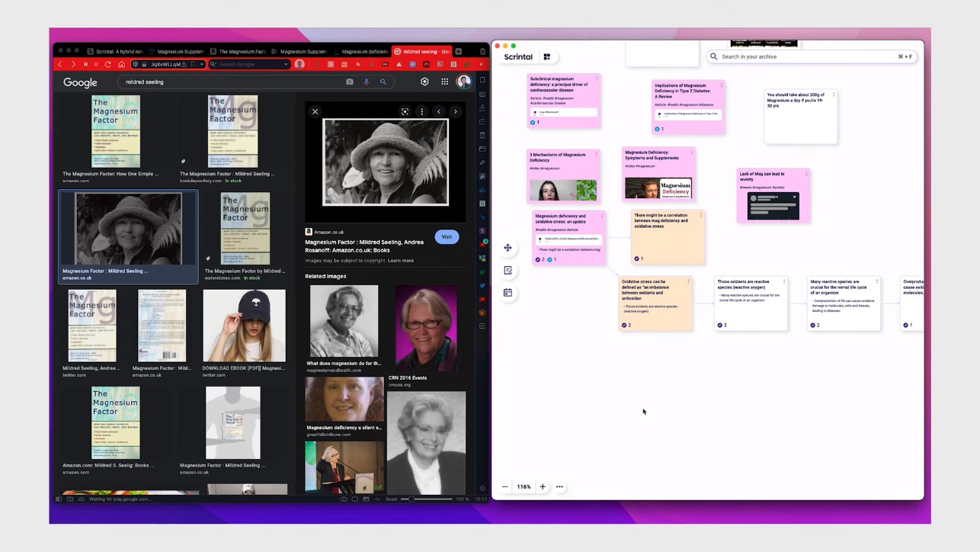980x552 pixels.
Task: Open Lack of Mag can lead to anxiety card
Action: pyautogui.click(x=773, y=196)
